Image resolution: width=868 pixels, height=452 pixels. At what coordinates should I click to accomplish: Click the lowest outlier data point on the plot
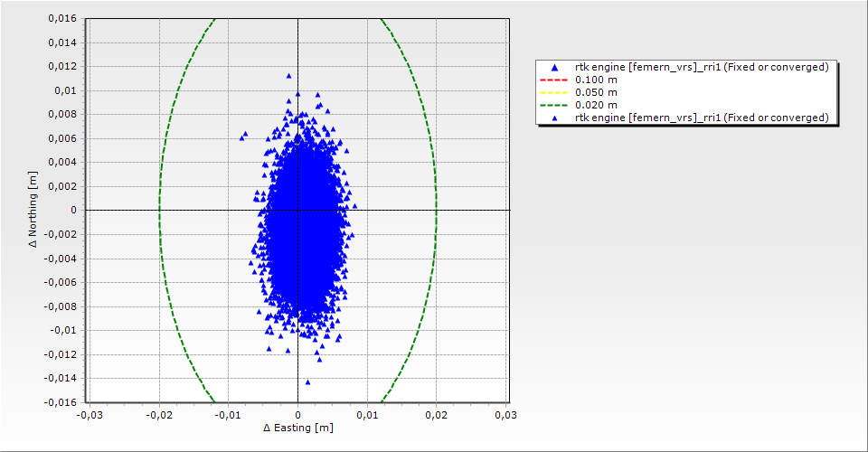(307, 382)
